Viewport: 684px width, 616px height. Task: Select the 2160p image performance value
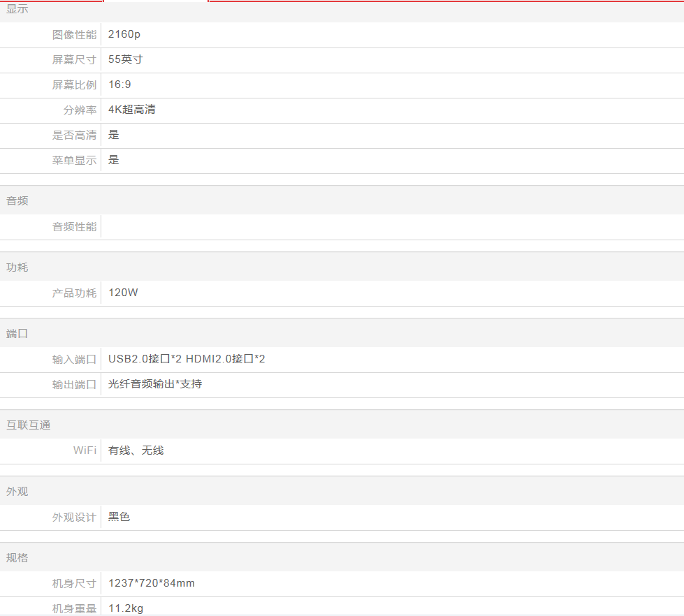[124, 34]
